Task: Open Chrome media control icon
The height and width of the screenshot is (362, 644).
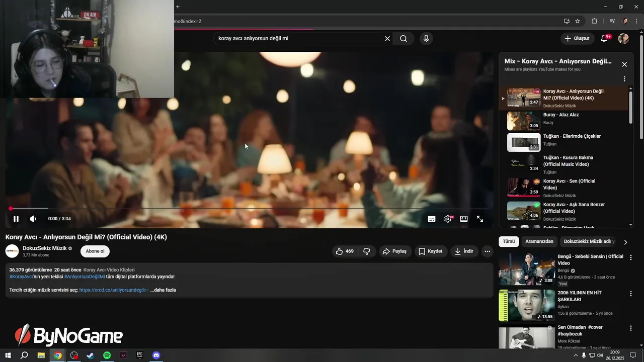Action: pyautogui.click(x=612, y=21)
